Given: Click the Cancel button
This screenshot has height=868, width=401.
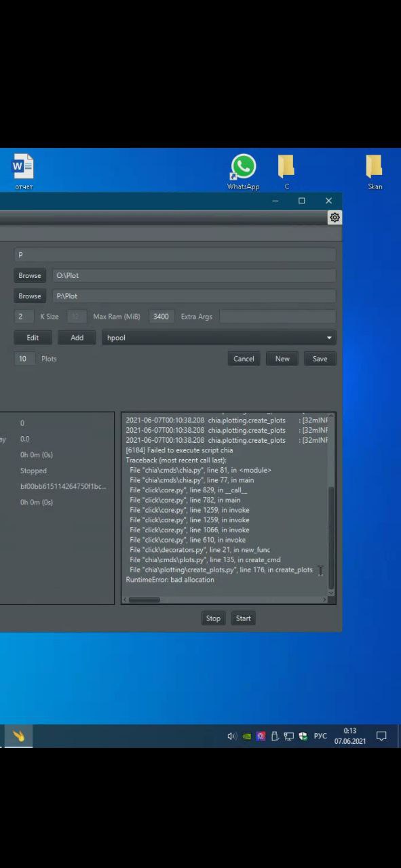Looking at the screenshot, I should (x=244, y=359).
